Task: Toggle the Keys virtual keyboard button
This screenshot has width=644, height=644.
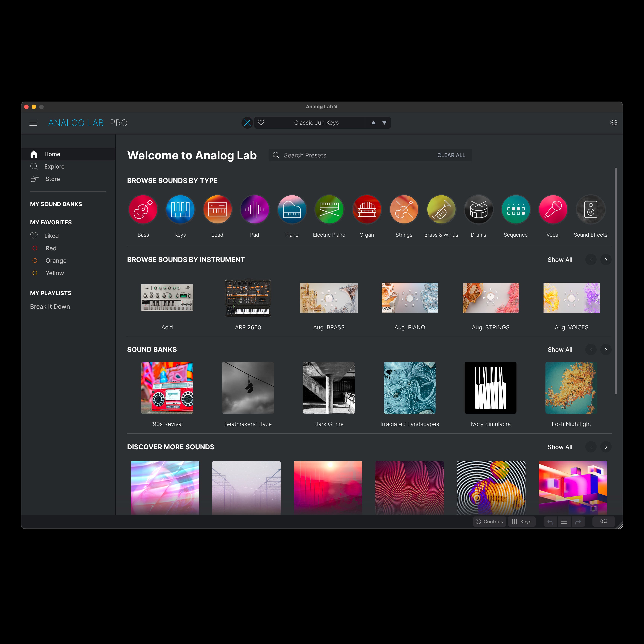Action: [x=522, y=522]
